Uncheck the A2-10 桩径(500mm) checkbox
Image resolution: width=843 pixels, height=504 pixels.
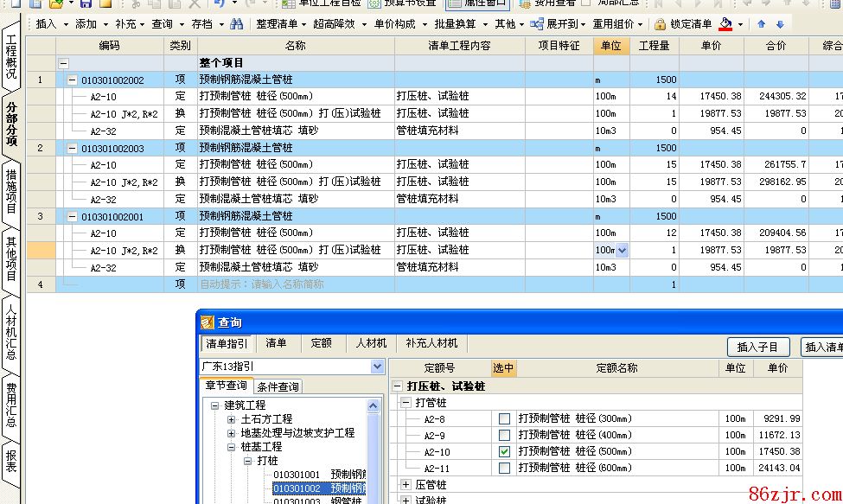pyautogui.click(x=504, y=451)
